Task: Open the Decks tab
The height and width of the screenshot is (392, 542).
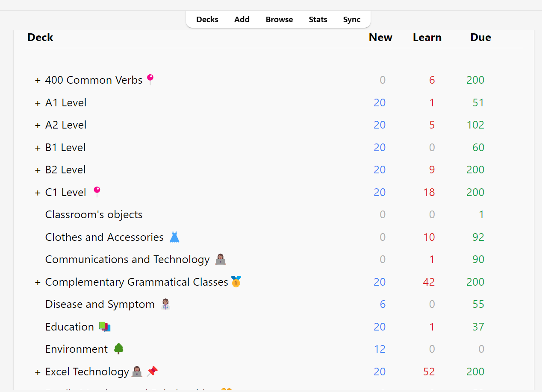Action: point(207,20)
